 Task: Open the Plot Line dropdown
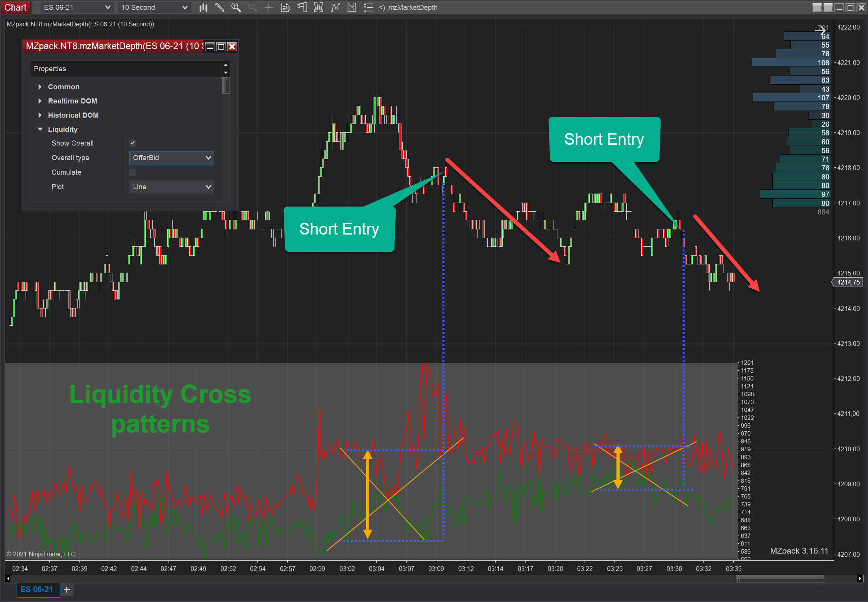click(x=172, y=187)
